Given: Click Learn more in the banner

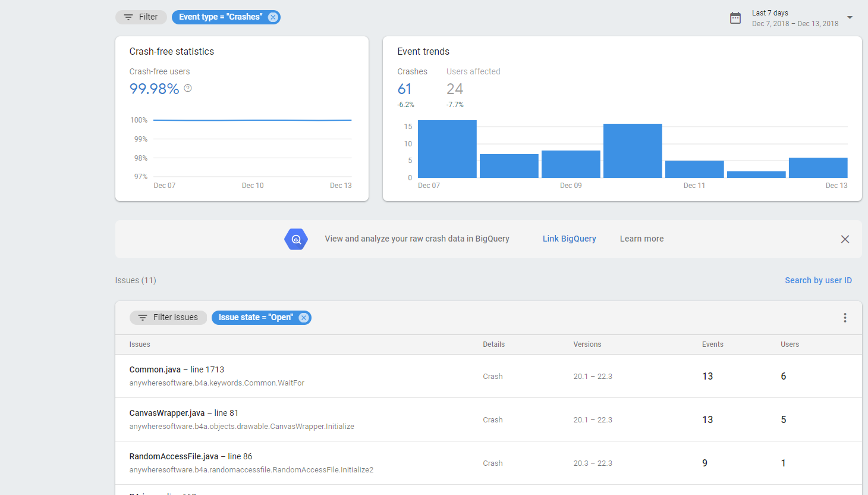Looking at the screenshot, I should (641, 239).
